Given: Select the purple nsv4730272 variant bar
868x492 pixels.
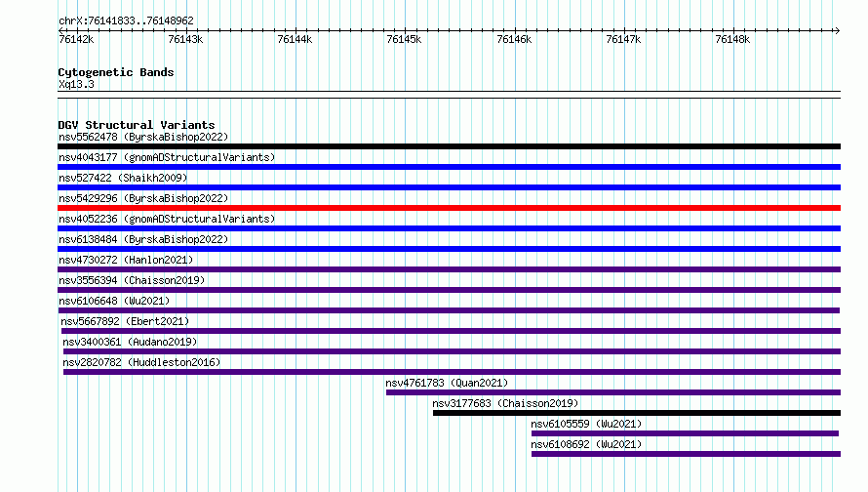Looking at the screenshot, I should [449, 269].
